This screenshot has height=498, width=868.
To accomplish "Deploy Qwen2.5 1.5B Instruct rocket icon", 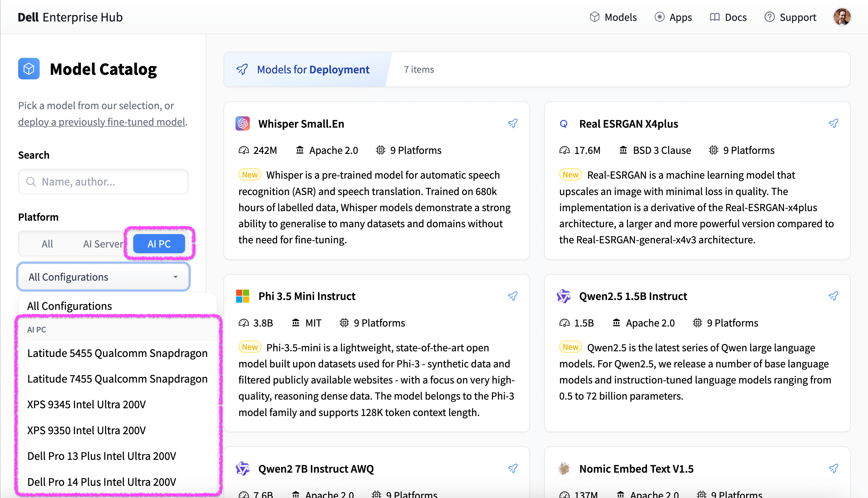I will point(833,296).
